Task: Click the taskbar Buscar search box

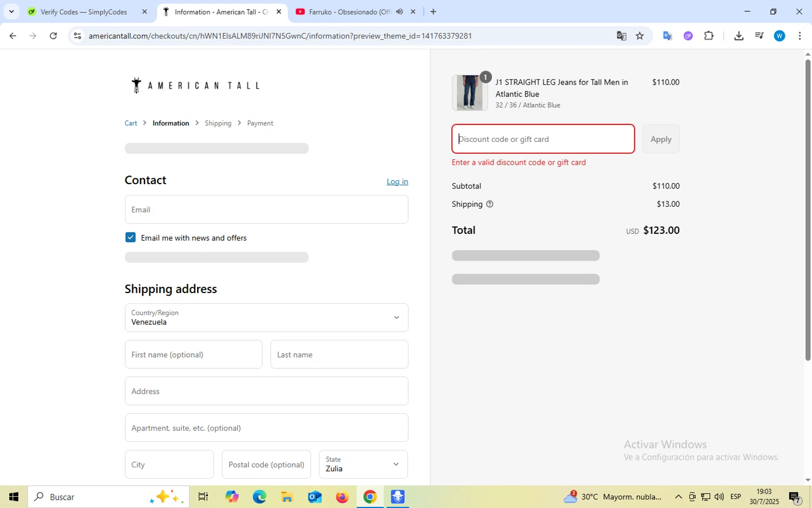Action: pos(108,497)
